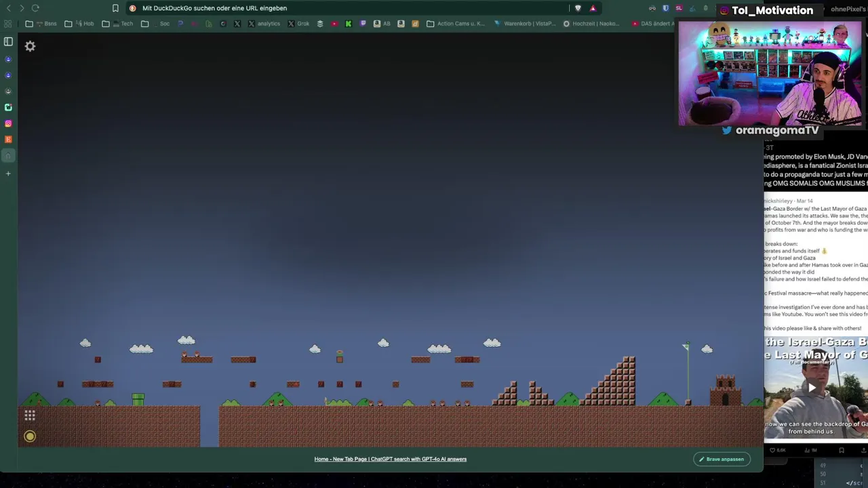Click the Tol_Motivation Instagram overlay label
Screen dimensions: 868x488
tap(766, 10)
